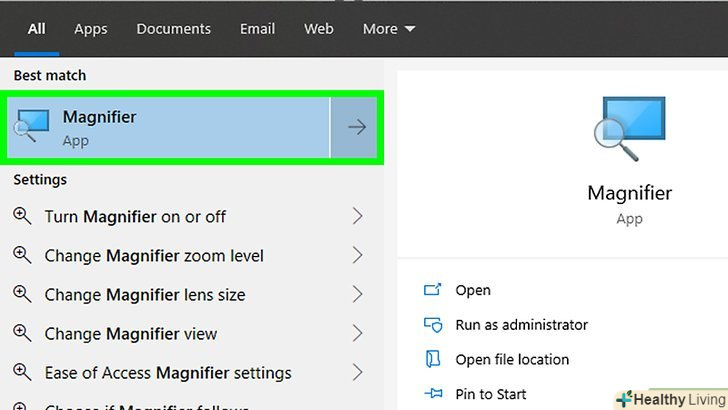The image size is (728, 410).
Task: Expand the Change Magnifier view chevron
Action: click(x=357, y=334)
